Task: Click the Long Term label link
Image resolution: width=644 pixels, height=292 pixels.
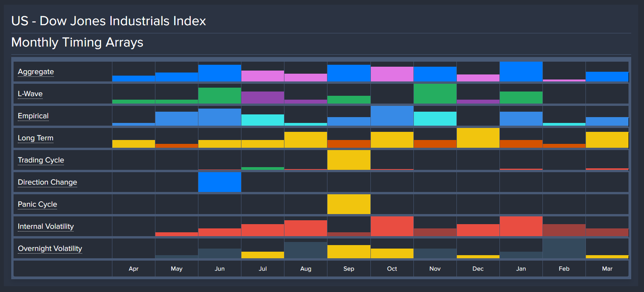Action: coord(36,138)
